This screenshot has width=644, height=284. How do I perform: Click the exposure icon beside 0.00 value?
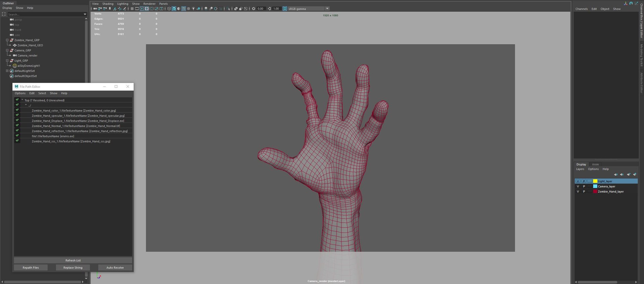[254, 9]
